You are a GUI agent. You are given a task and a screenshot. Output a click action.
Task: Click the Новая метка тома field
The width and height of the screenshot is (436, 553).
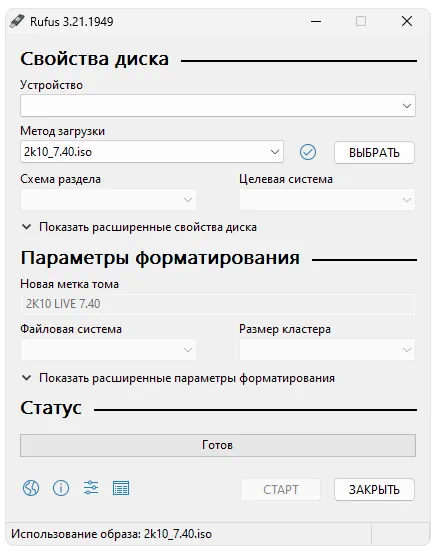[x=218, y=304]
